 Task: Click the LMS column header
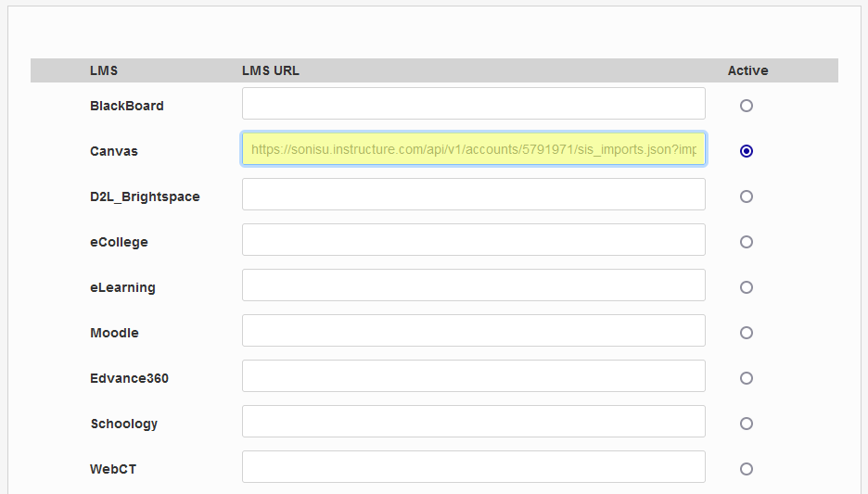point(104,70)
